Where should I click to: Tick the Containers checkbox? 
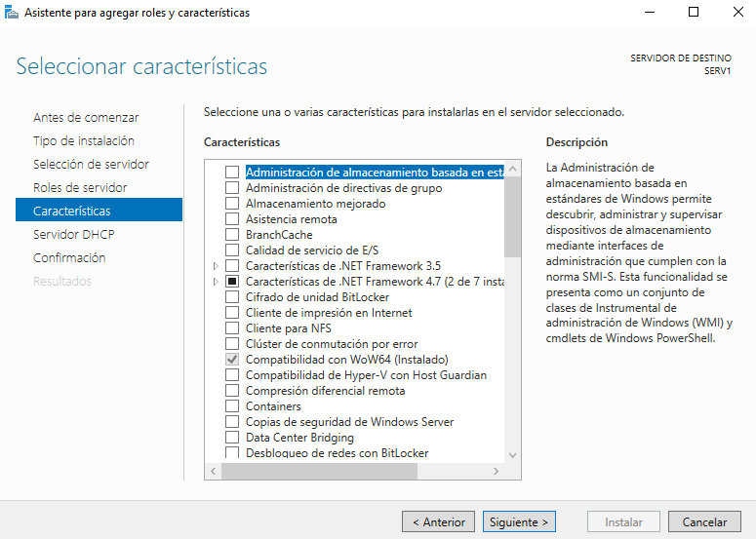point(232,406)
